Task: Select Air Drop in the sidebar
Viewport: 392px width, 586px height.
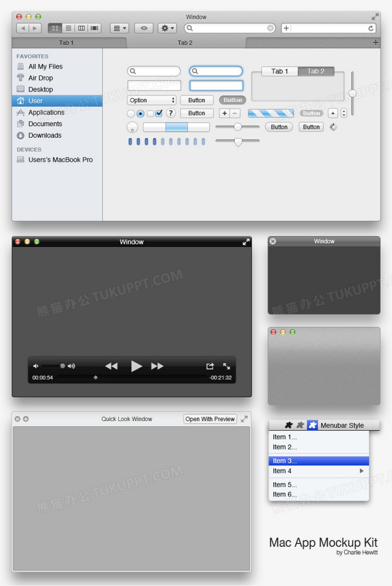Action: 40,78
